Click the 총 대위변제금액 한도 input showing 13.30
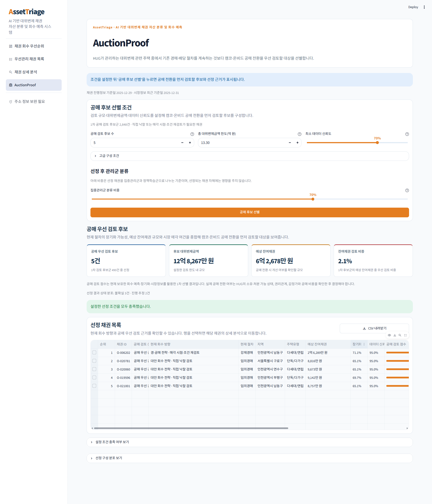The height and width of the screenshot is (504, 432). click(x=242, y=143)
